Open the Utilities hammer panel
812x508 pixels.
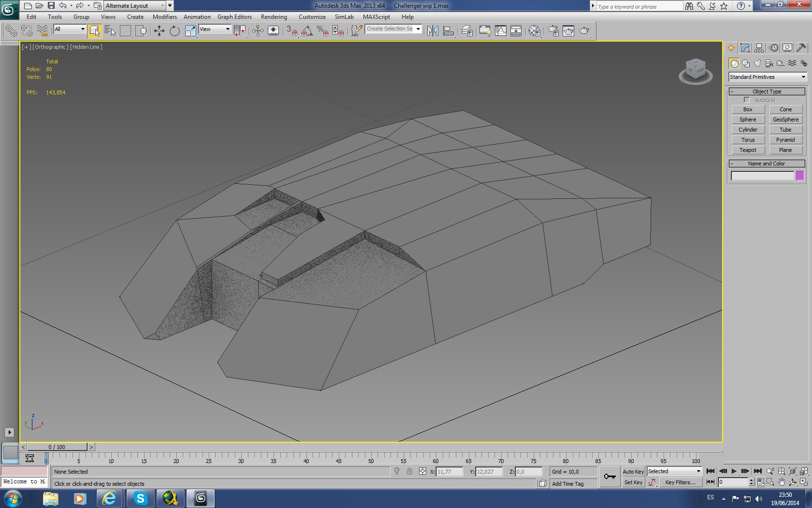click(x=801, y=48)
